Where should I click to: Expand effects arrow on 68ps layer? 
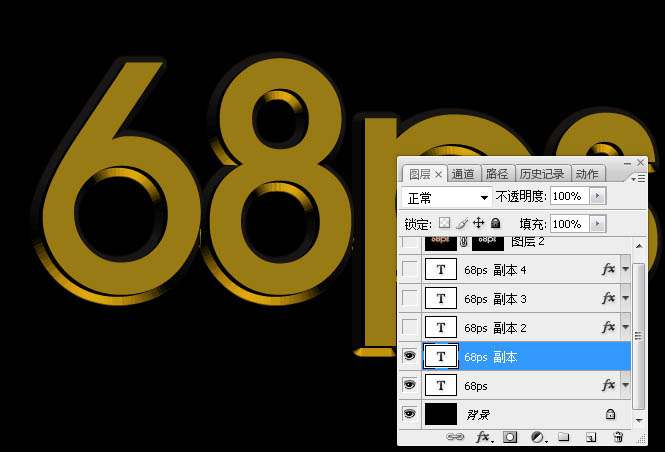626,385
